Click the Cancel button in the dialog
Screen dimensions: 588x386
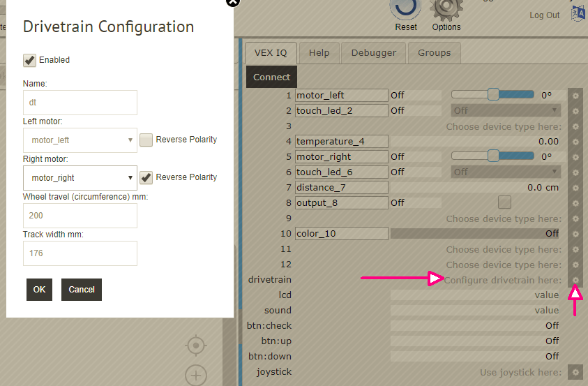point(82,290)
